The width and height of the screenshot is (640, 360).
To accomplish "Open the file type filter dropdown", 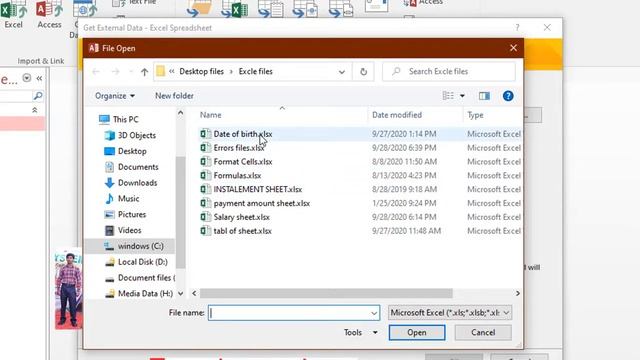I will click(x=450, y=313).
